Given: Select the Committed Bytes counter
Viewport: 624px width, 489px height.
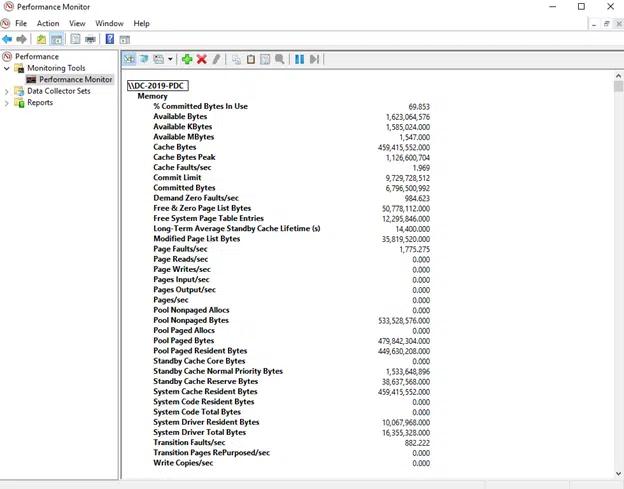Looking at the screenshot, I should pyautogui.click(x=184, y=188).
